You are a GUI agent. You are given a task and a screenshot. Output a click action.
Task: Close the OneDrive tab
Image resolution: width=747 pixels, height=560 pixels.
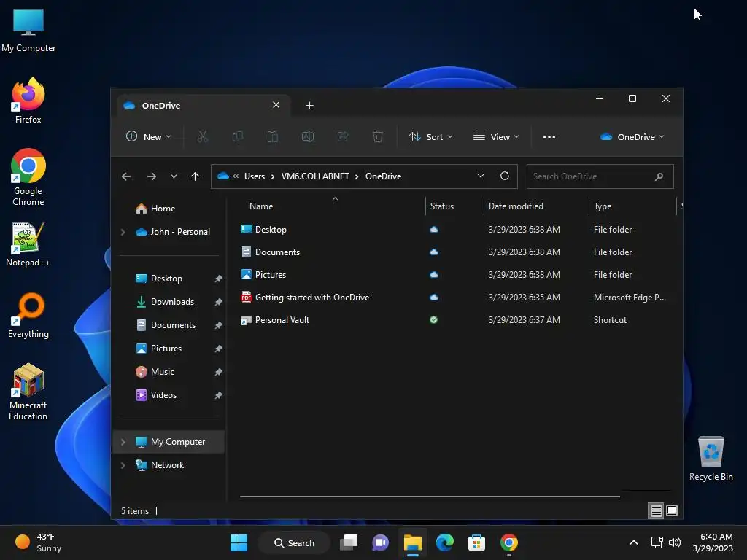[276, 105]
